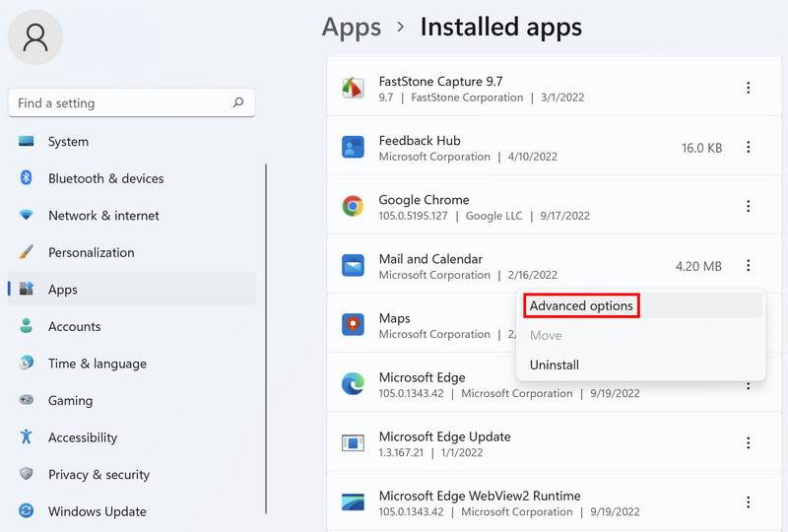Click the Microsoft Edge Update icon
Screen dimensions: 788x532
coord(353,443)
